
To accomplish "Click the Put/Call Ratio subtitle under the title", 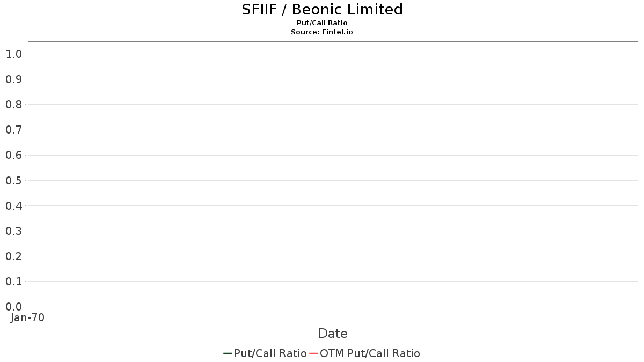I will [x=322, y=23].
